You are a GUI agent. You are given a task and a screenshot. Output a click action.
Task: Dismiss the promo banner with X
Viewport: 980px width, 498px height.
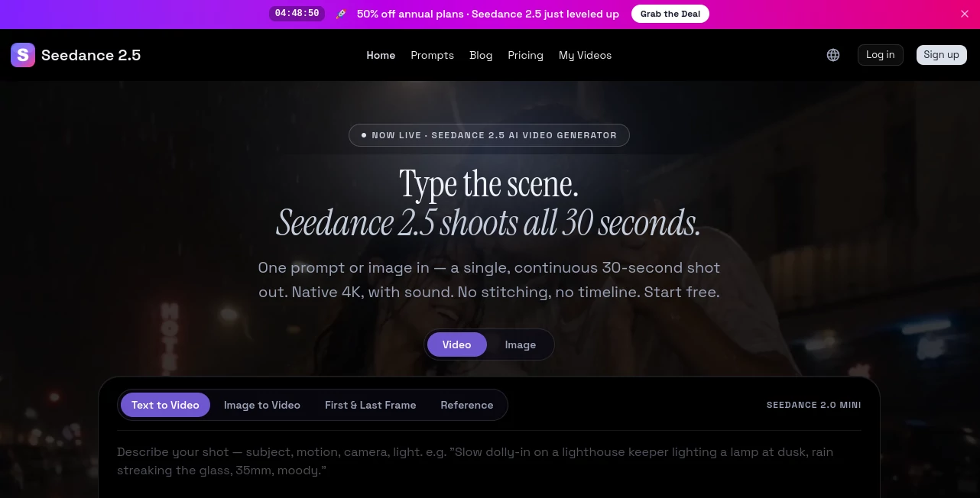tap(964, 14)
